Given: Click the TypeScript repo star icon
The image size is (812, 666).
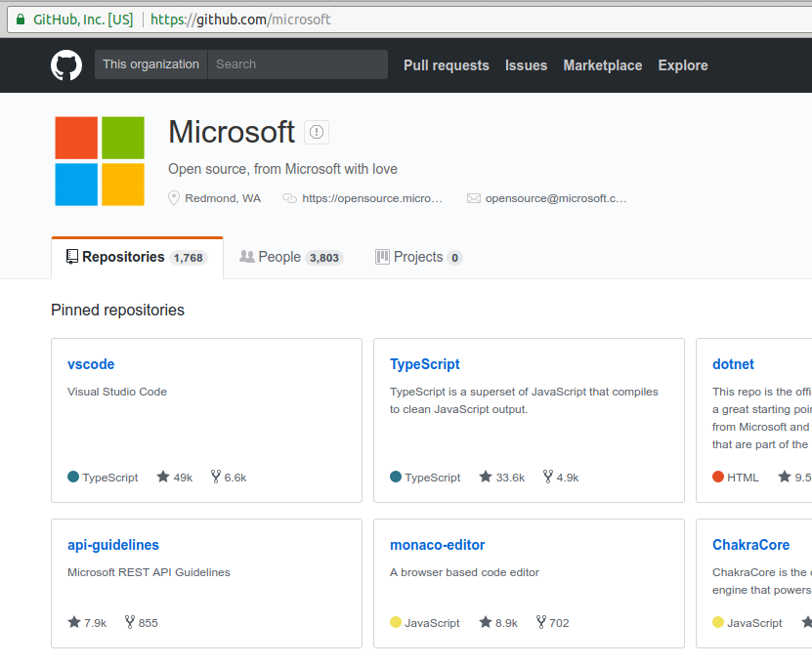Looking at the screenshot, I should [x=486, y=477].
